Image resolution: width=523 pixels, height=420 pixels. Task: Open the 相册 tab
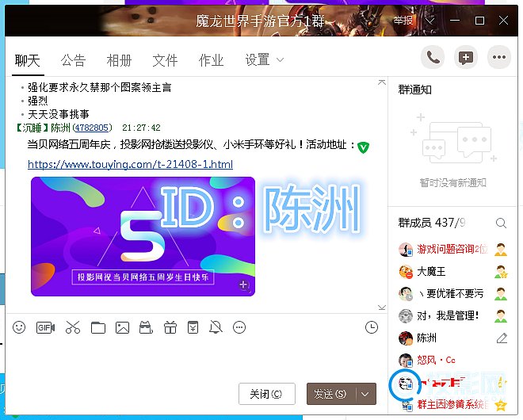point(120,61)
